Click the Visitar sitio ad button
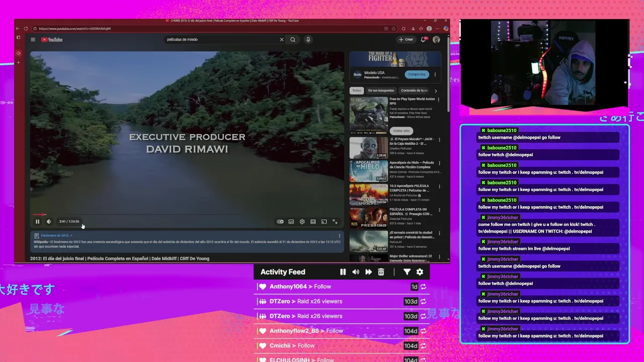 401,131
